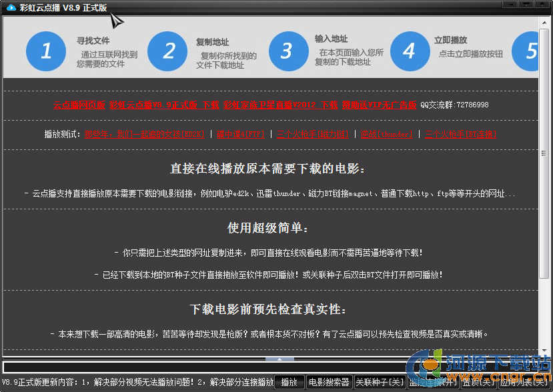
Task: Click the V8.9正式版更新内容 status text
Action: [137, 382]
